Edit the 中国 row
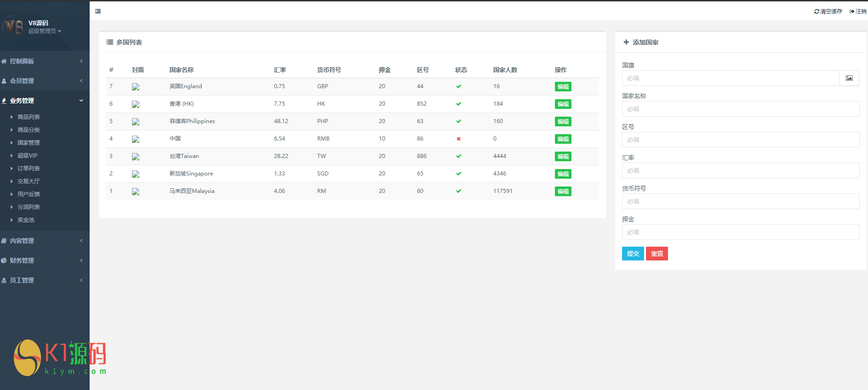The image size is (868, 390). [x=563, y=139]
